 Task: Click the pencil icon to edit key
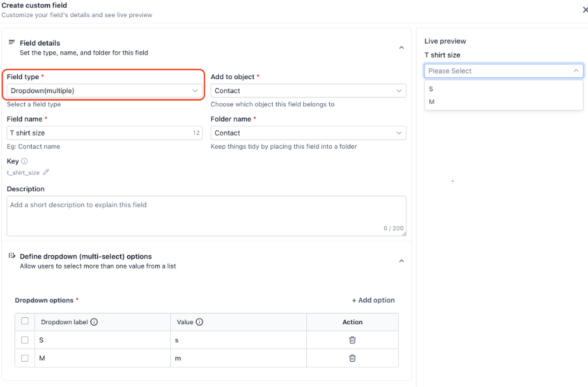[x=46, y=172]
